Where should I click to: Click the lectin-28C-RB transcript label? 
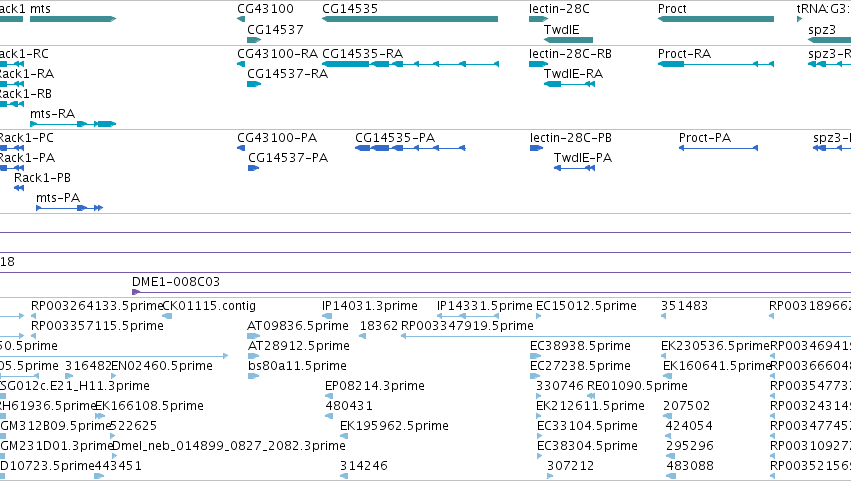click(570, 54)
